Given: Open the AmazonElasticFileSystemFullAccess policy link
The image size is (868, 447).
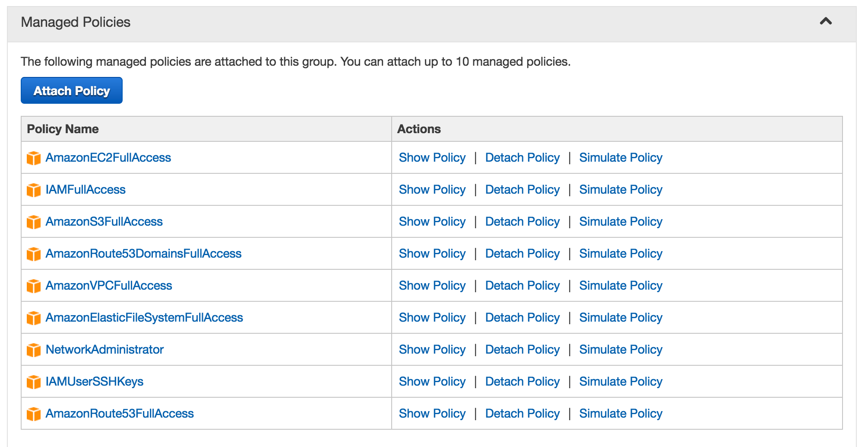Looking at the screenshot, I should 144,317.
